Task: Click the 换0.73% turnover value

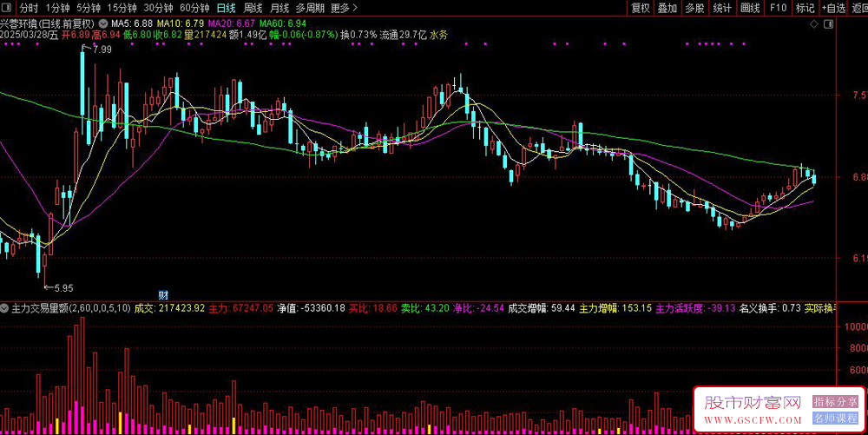Action: 358,35
